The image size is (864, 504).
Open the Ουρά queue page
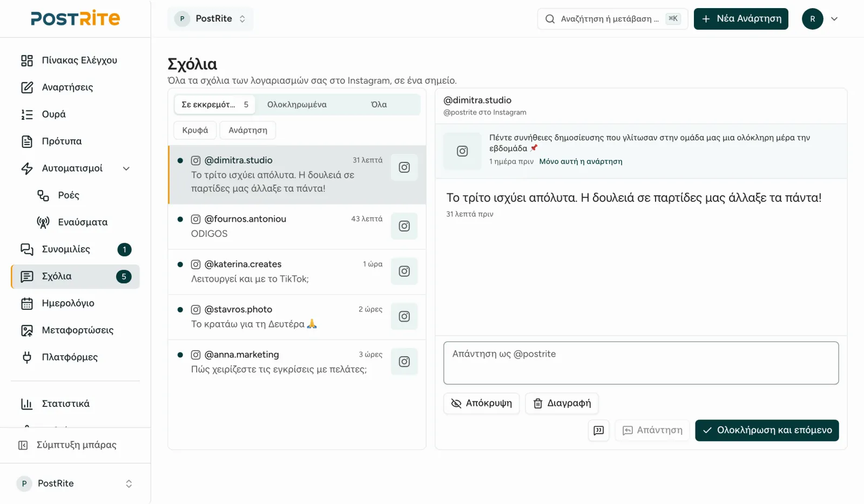point(75,114)
